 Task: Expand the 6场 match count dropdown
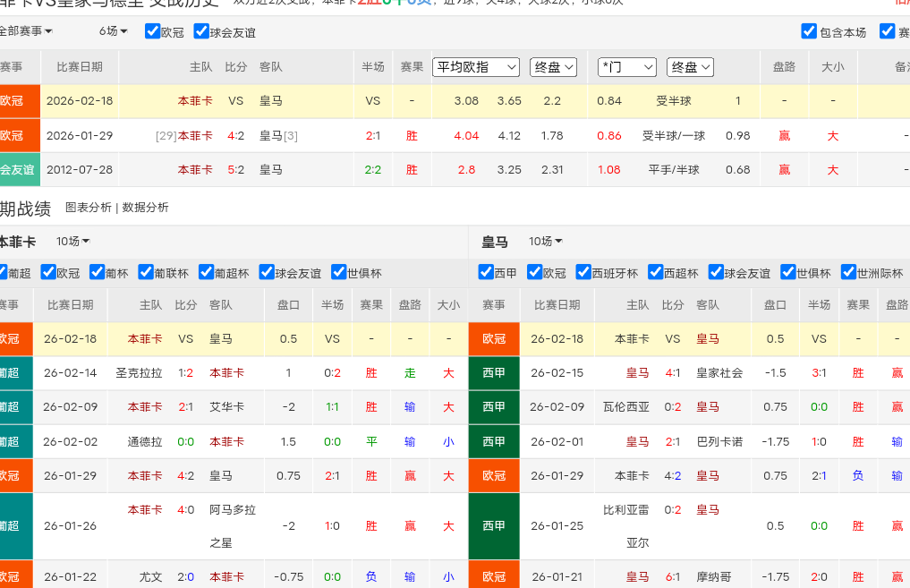113,31
